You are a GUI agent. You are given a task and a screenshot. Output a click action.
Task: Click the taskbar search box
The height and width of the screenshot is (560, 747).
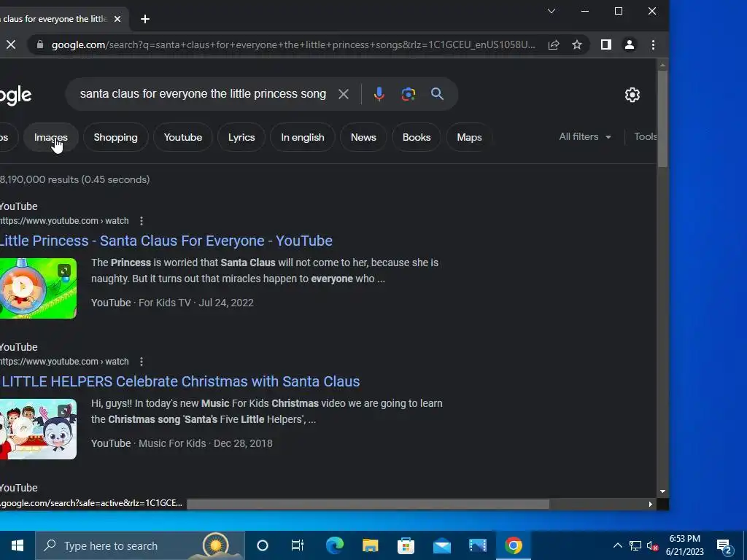click(140, 545)
